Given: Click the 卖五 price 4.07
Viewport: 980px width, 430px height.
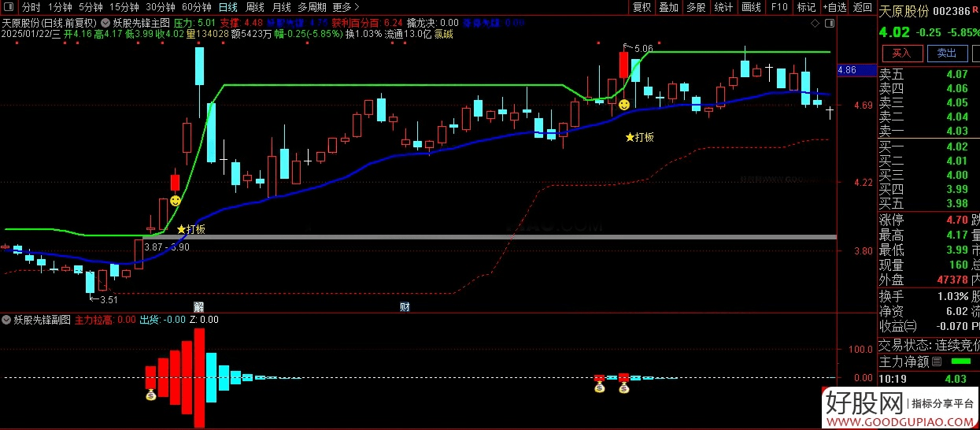Looking at the screenshot, I should 957,74.
